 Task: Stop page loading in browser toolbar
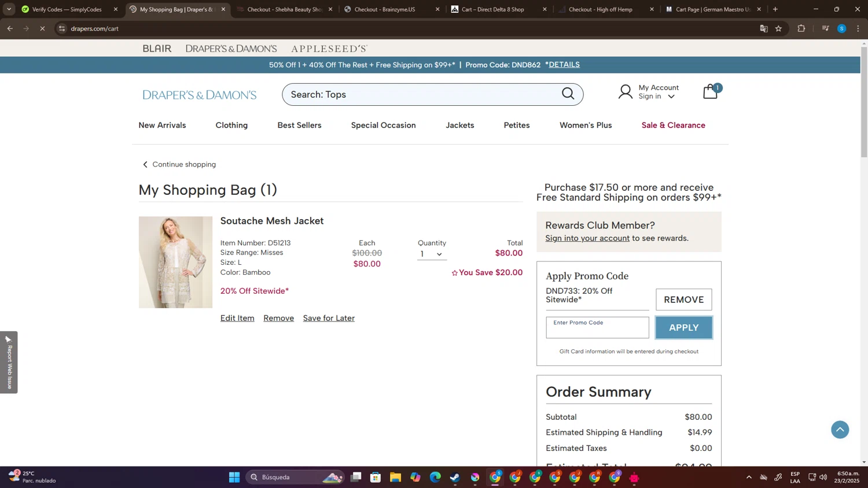42,28
